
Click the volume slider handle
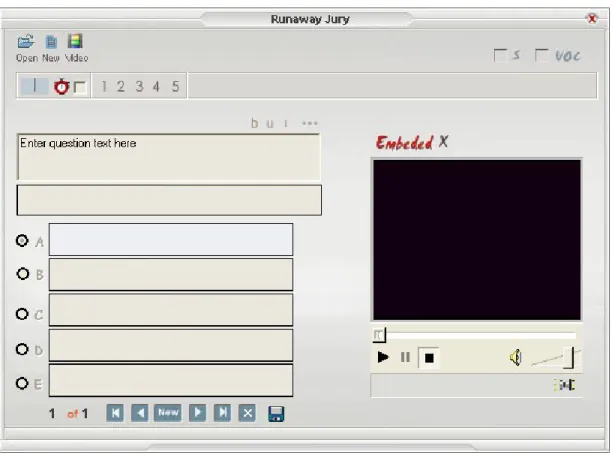[x=570, y=358]
